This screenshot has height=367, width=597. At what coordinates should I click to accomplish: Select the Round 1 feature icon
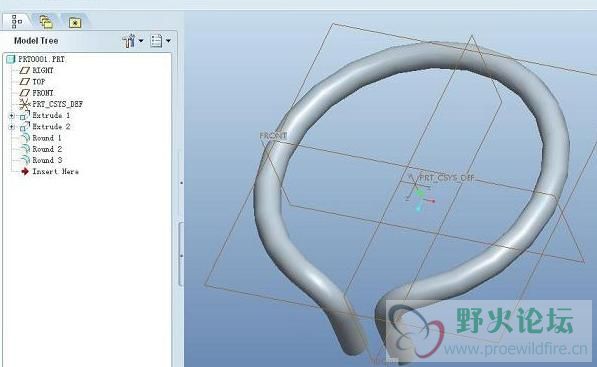(x=25, y=138)
